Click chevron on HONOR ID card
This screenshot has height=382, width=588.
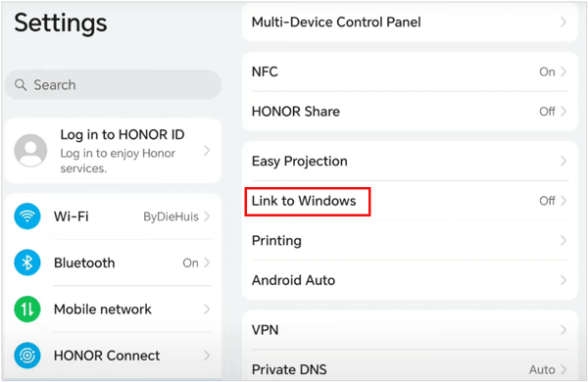click(x=207, y=151)
